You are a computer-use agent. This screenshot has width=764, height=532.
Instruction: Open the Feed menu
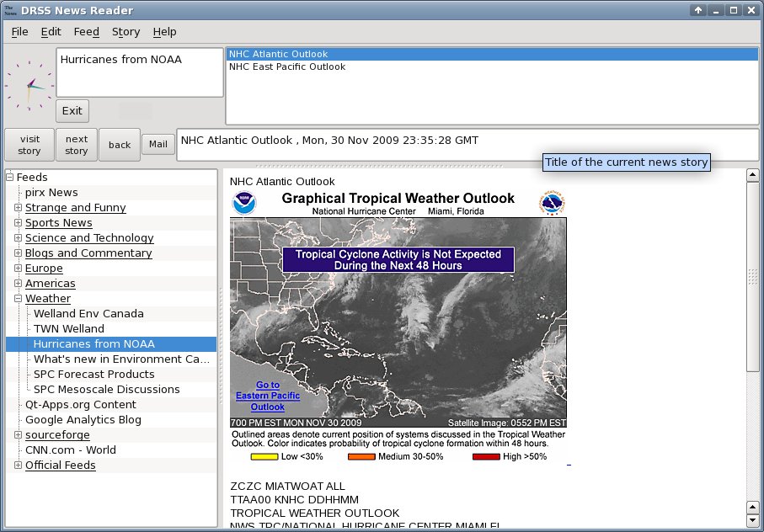coord(86,32)
